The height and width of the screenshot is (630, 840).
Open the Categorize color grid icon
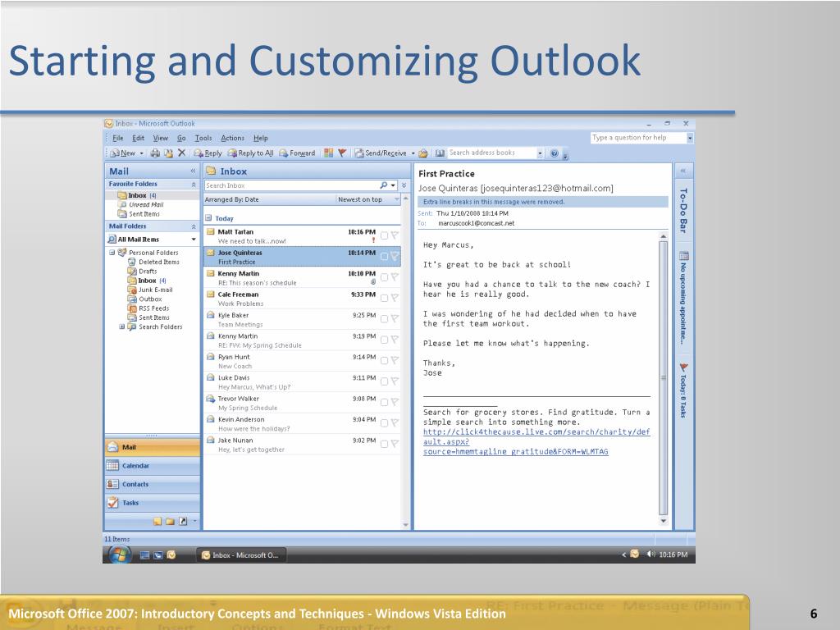pyautogui.click(x=328, y=153)
